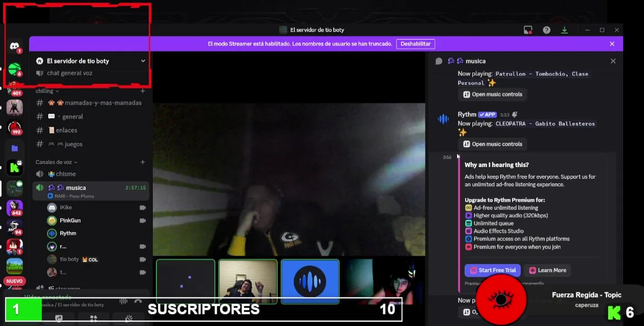Select the dark thumbnail with two dots
Screen dimensions: 644x326
(186, 282)
